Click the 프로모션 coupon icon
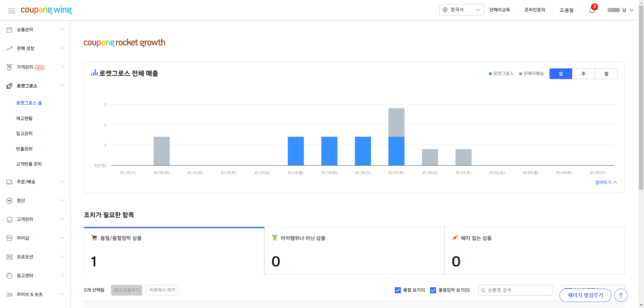 coord(9,257)
